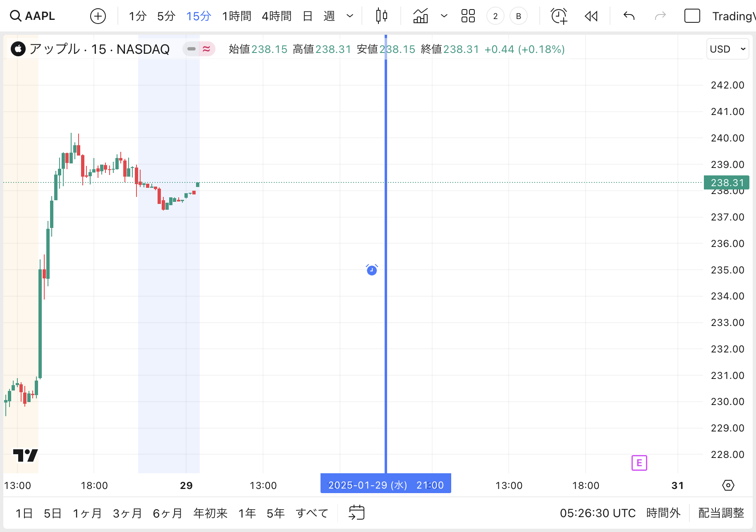Start bar replay with rewind icon
The image size is (756, 532).
pyautogui.click(x=591, y=16)
